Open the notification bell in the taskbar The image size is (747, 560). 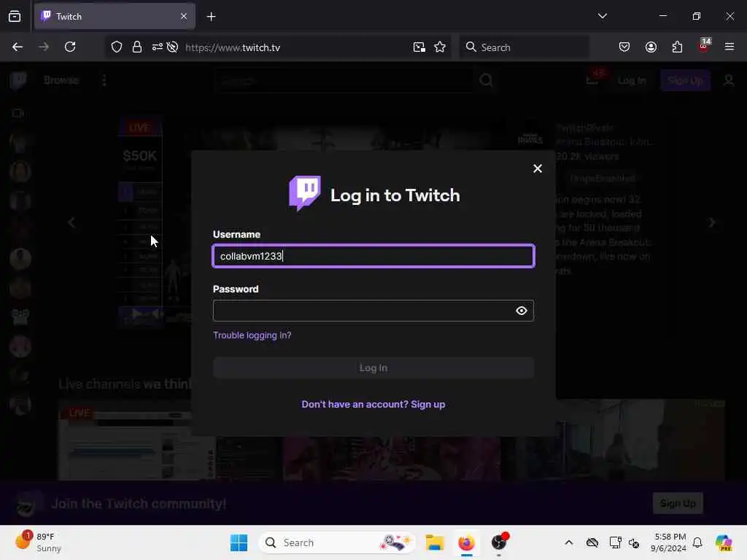click(697, 542)
